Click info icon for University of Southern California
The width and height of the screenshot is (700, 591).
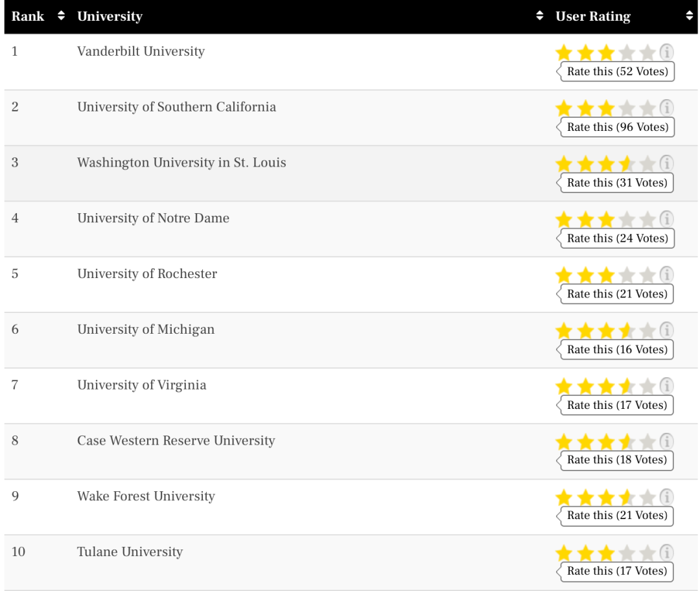tap(666, 108)
